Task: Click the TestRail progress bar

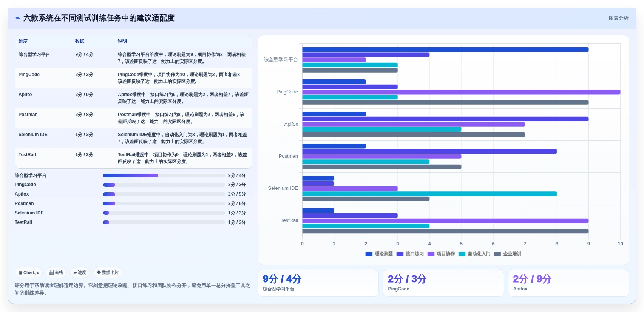Action: click(164, 222)
